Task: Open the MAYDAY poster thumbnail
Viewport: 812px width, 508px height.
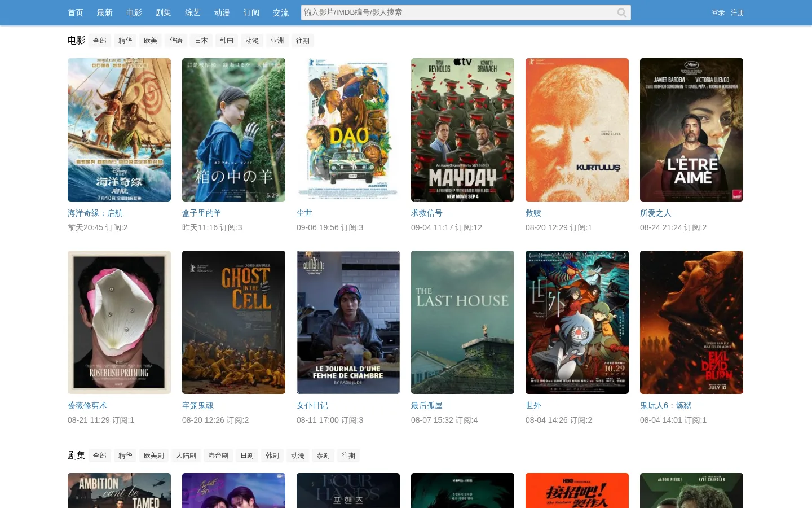Action: [462, 130]
